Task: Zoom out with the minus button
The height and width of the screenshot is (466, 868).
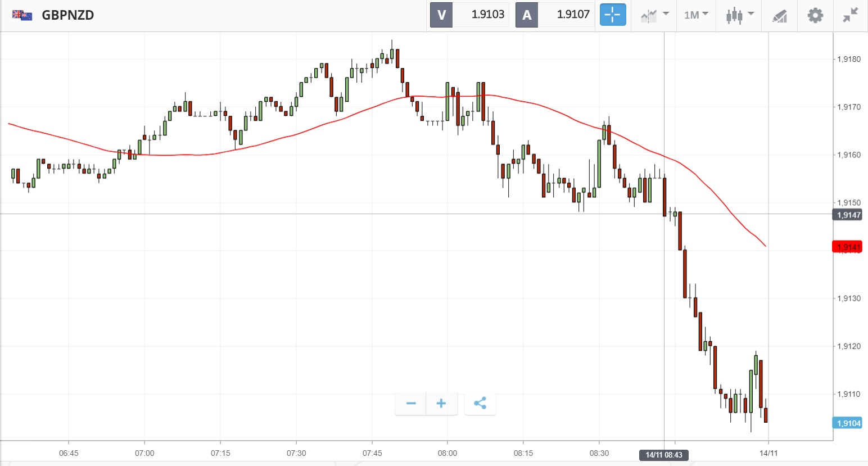Action: click(411, 404)
